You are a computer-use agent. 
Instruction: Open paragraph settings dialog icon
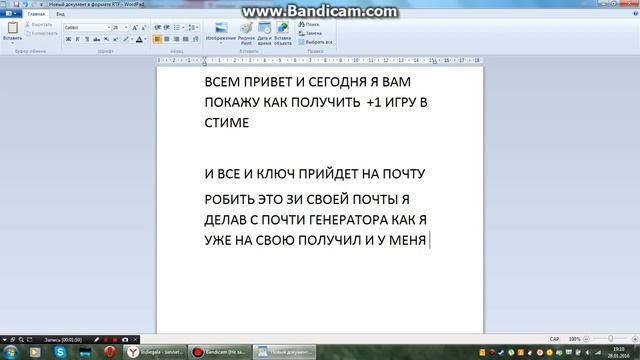(196, 39)
